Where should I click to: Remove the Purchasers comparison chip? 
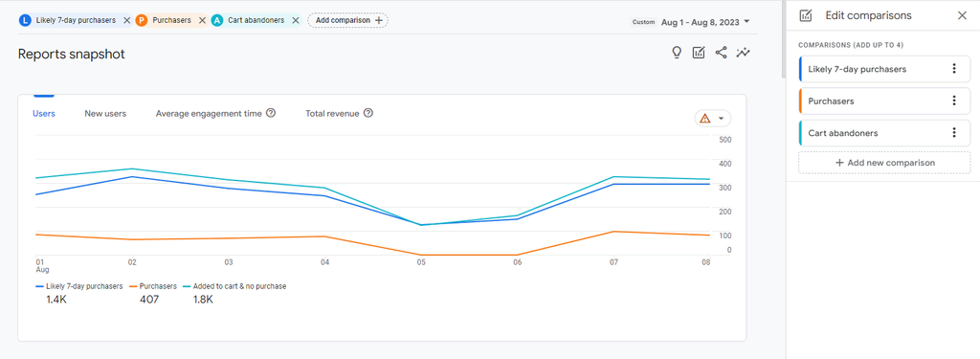point(202,20)
